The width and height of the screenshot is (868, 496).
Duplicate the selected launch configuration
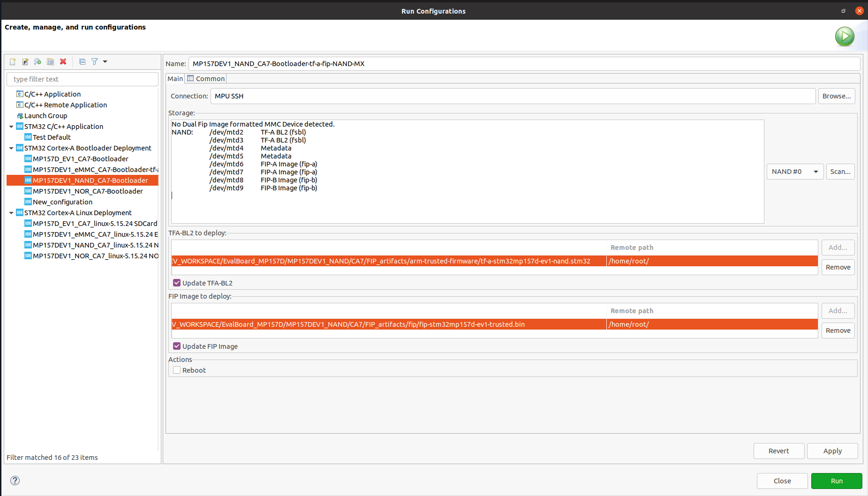[51, 61]
